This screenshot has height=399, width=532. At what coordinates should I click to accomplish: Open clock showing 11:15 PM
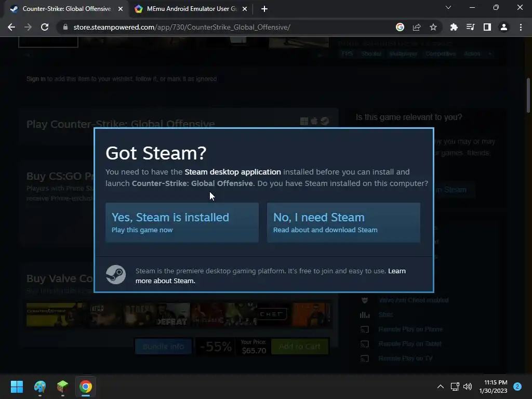(x=493, y=387)
